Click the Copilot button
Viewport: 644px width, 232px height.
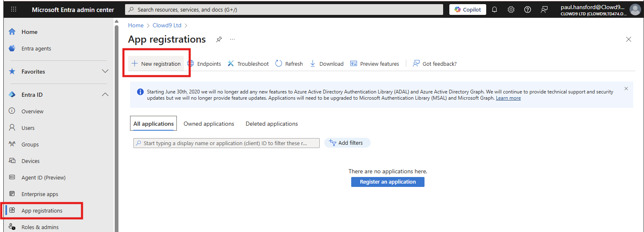468,10
